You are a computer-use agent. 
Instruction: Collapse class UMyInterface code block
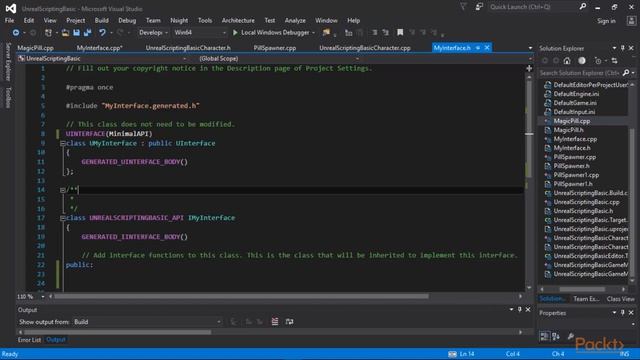coord(62,143)
